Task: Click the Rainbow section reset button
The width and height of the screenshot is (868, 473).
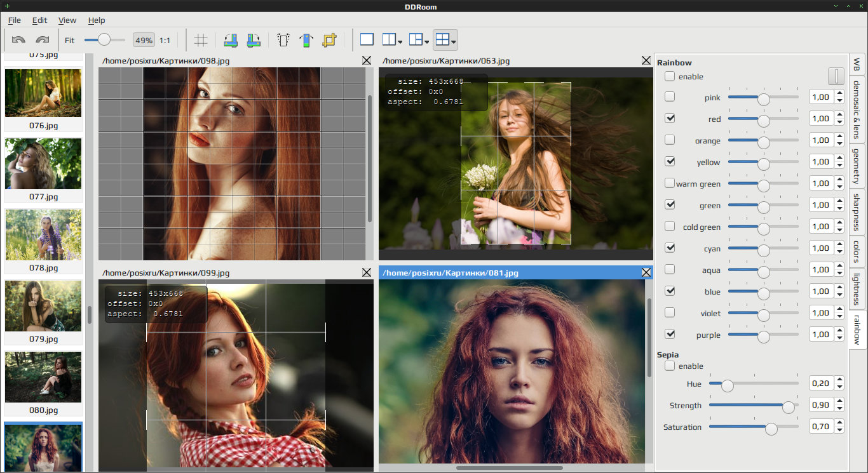Action: pos(836,76)
